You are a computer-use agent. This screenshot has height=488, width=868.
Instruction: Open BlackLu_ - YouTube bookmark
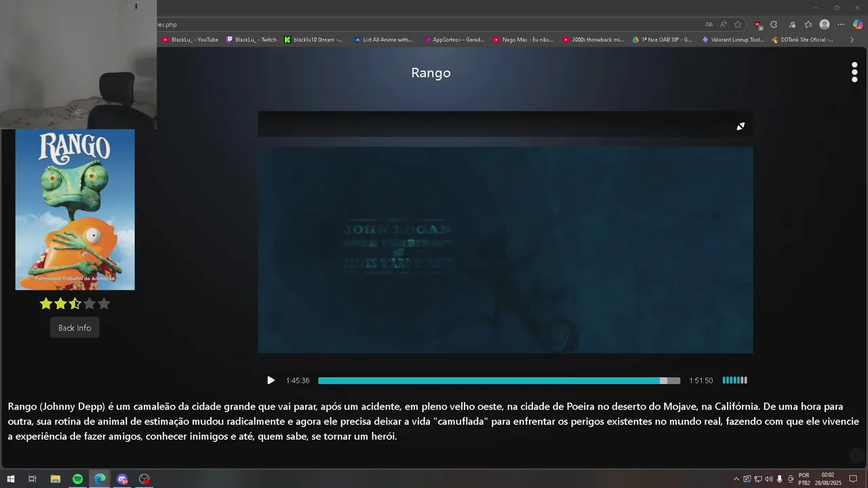click(191, 40)
